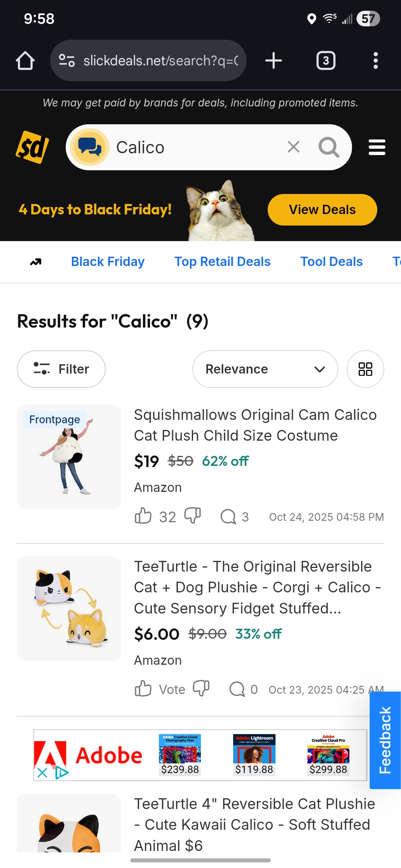Tap the browser home icon
The width and height of the screenshot is (401, 868).
click(x=25, y=60)
